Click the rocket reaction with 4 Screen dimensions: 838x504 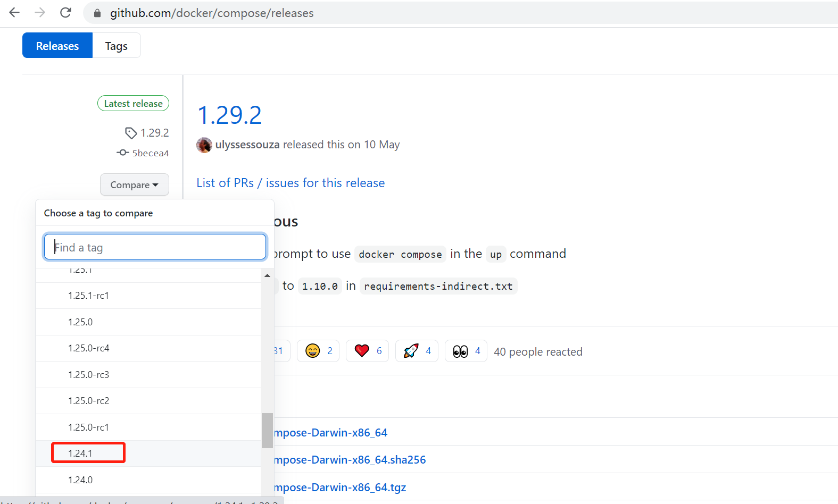click(x=417, y=351)
